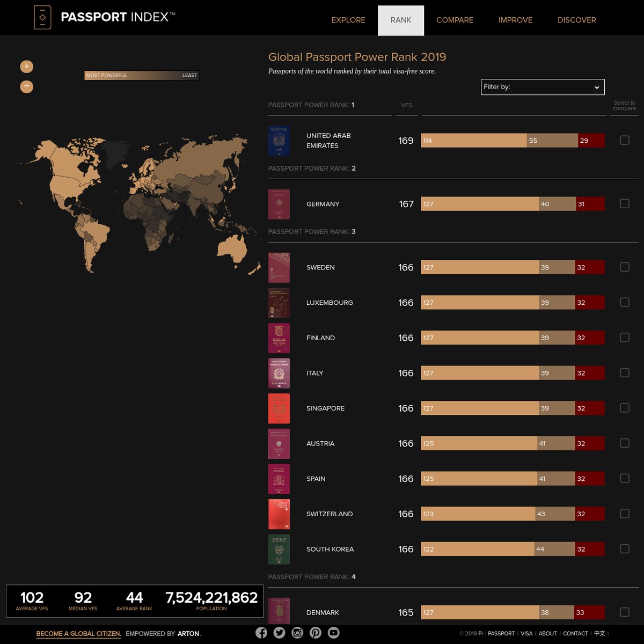Screen dimensions: 644x644
Task: Open the Compare tab
Action: (x=455, y=20)
